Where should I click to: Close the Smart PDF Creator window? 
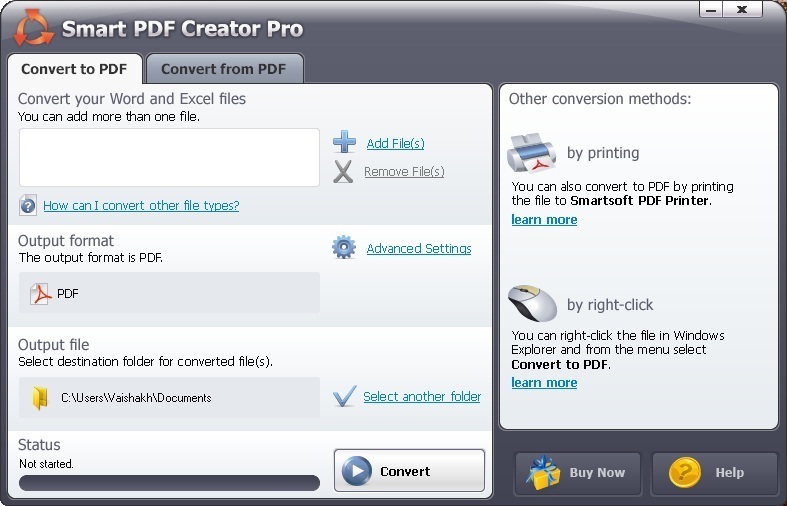pos(742,10)
